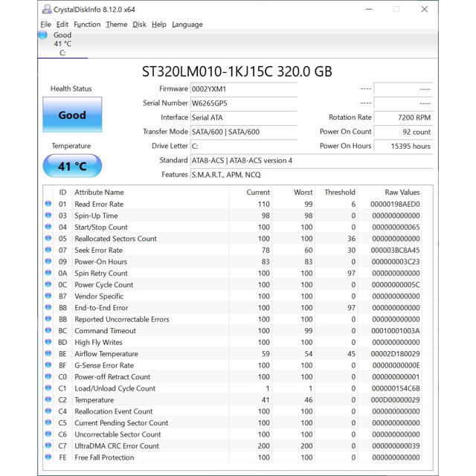The image size is (476, 476).
Task: Click the Power On Count value 92 count
Action: (x=403, y=132)
